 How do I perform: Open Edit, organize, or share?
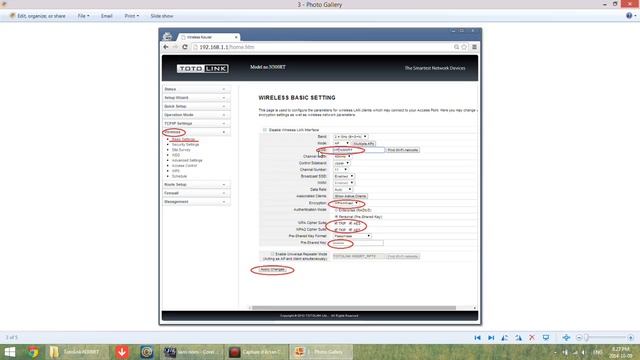pyautogui.click(x=38, y=16)
